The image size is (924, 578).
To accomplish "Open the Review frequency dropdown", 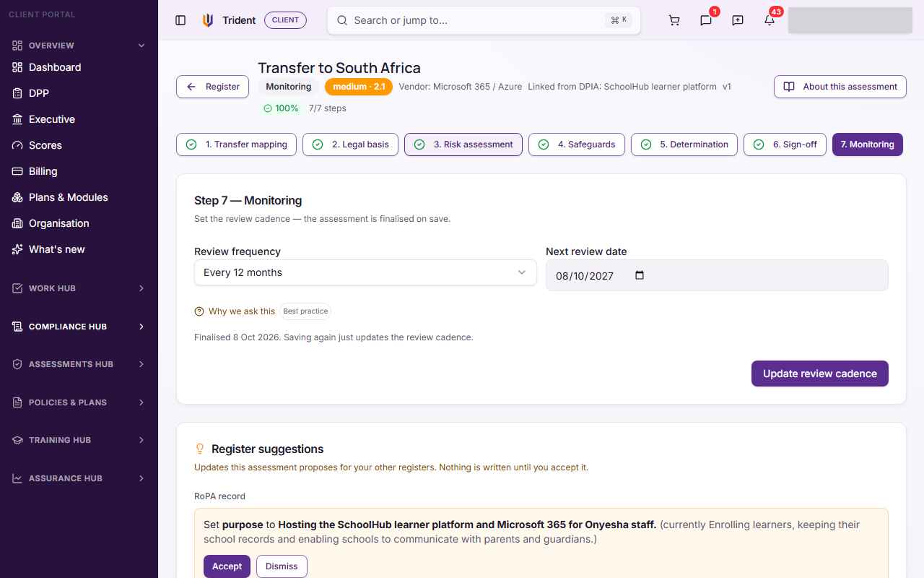I will pyautogui.click(x=365, y=272).
